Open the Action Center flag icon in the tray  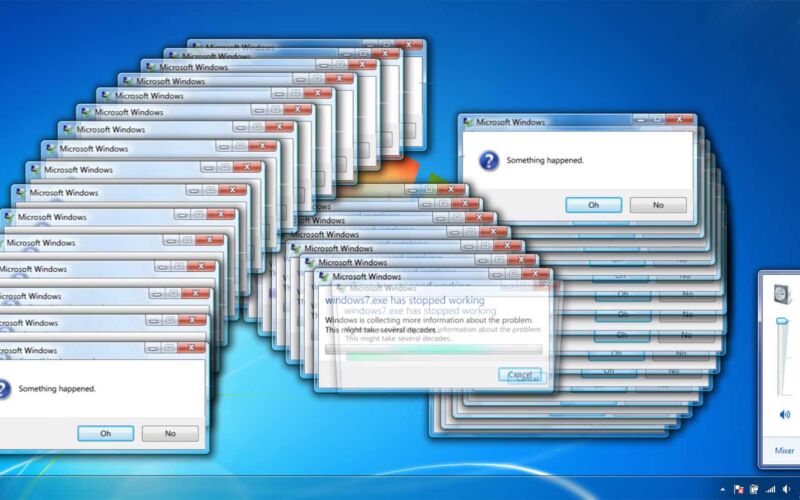coord(738,489)
